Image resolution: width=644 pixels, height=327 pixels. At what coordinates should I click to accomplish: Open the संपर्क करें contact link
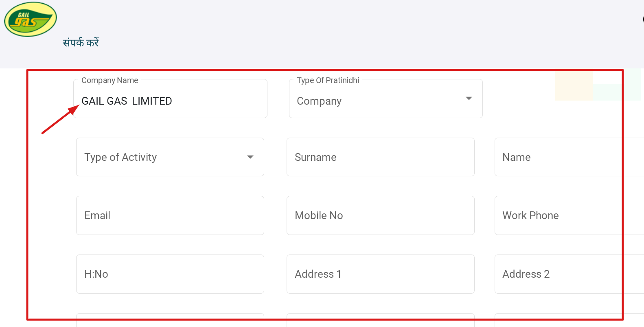[x=81, y=42]
